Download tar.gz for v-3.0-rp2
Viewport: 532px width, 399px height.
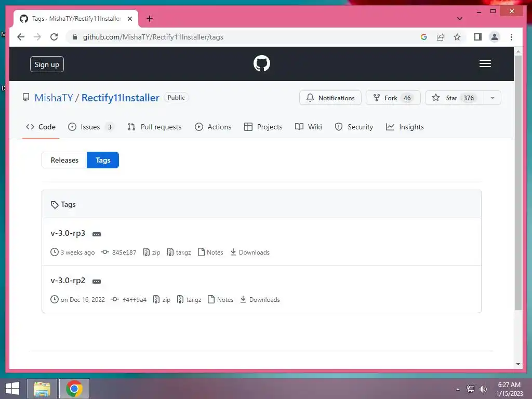(189, 300)
